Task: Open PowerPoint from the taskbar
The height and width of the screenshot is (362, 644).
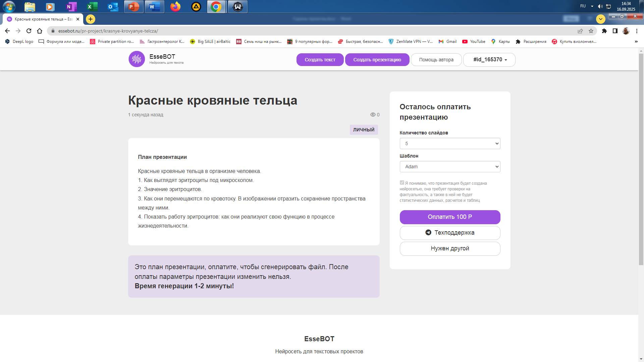Action: click(x=133, y=7)
